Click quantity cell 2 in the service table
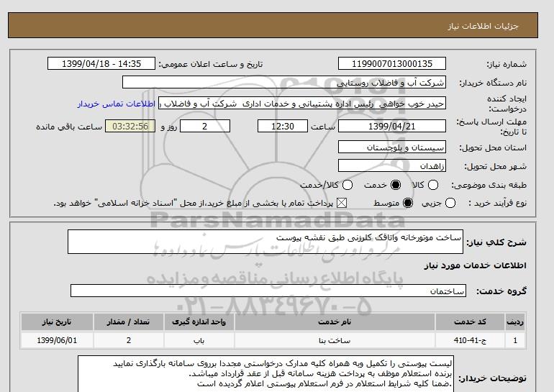 click(129, 340)
